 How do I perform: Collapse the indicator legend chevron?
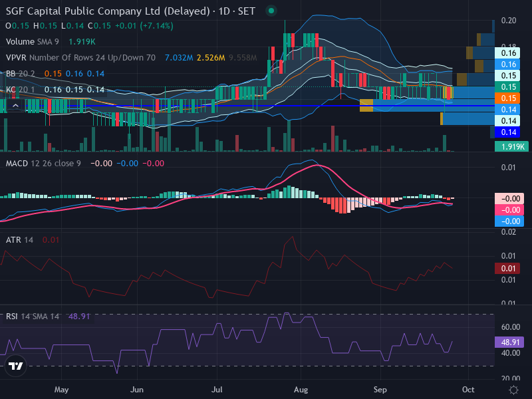click(x=15, y=106)
